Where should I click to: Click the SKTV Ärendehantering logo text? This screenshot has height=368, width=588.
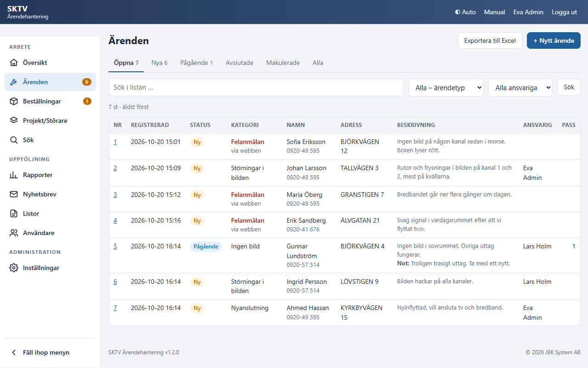[28, 12]
